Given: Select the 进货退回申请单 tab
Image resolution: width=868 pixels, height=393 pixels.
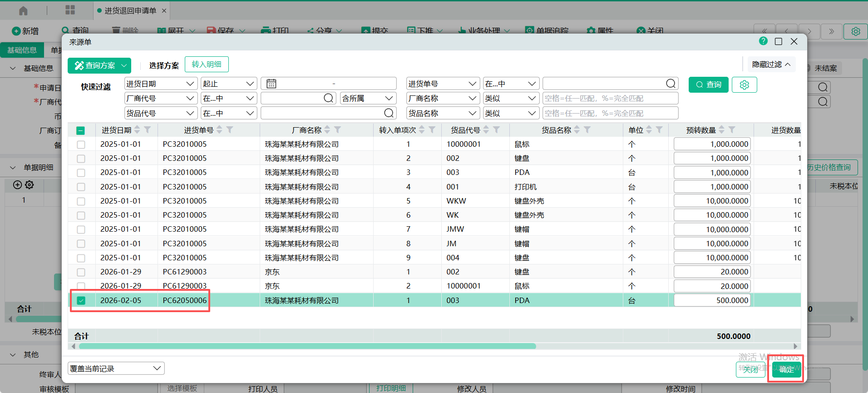Looking at the screenshot, I should tap(130, 10).
